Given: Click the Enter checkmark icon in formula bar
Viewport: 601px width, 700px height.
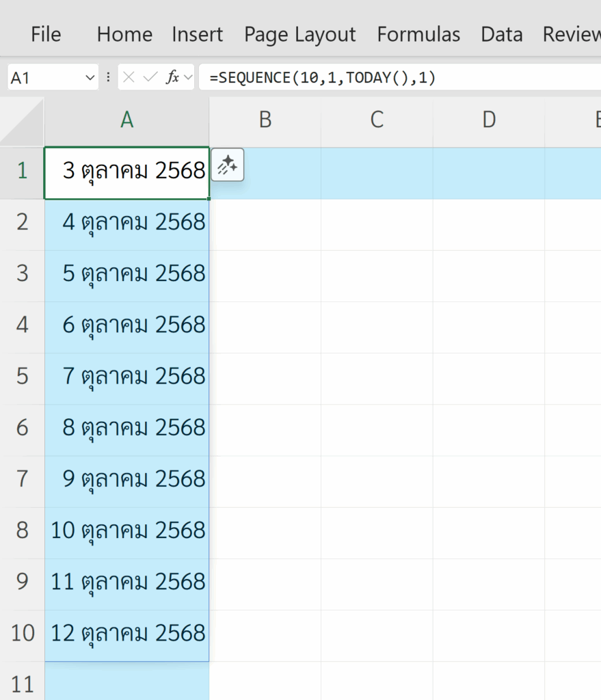Looking at the screenshot, I should (x=150, y=78).
